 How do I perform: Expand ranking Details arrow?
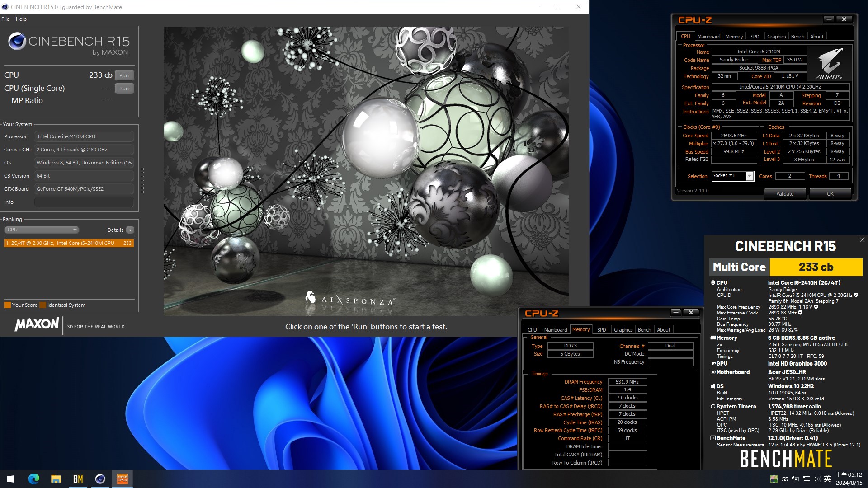130,230
